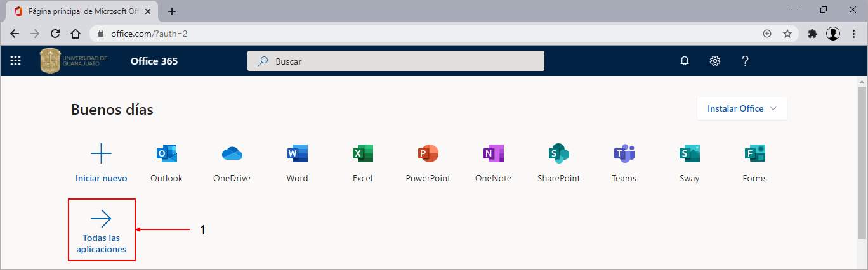The width and height of the screenshot is (868, 270).
Task: Launch OneNote application
Action: click(493, 153)
